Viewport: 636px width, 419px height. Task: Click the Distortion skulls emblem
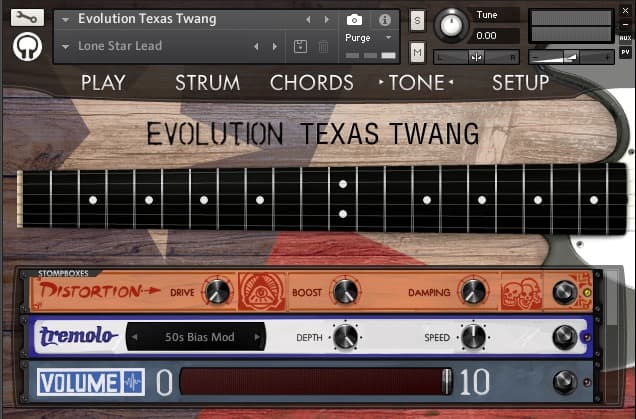[x=522, y=292]
